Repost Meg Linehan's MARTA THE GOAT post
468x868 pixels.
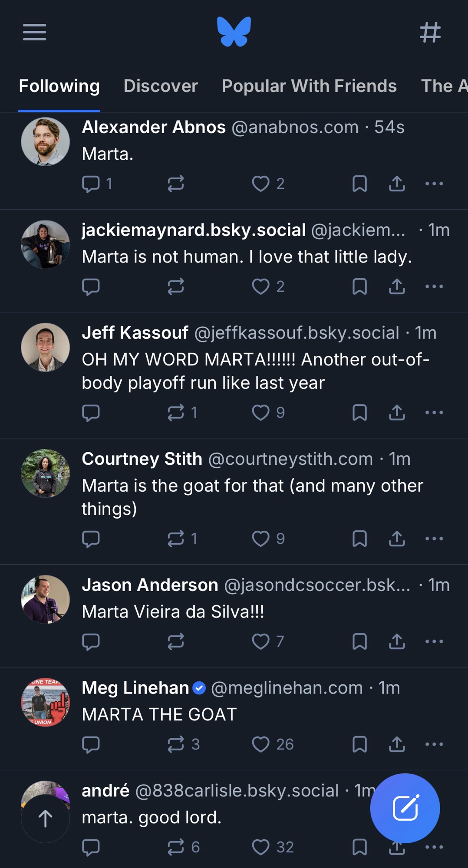coord(176,744)
